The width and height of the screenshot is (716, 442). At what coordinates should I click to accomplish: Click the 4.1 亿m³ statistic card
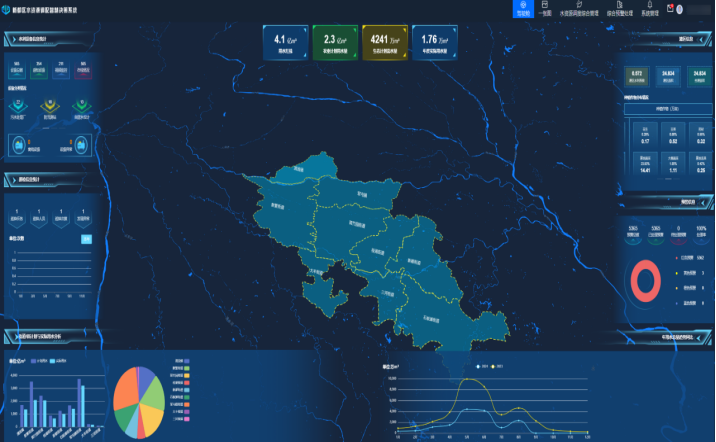282,42
